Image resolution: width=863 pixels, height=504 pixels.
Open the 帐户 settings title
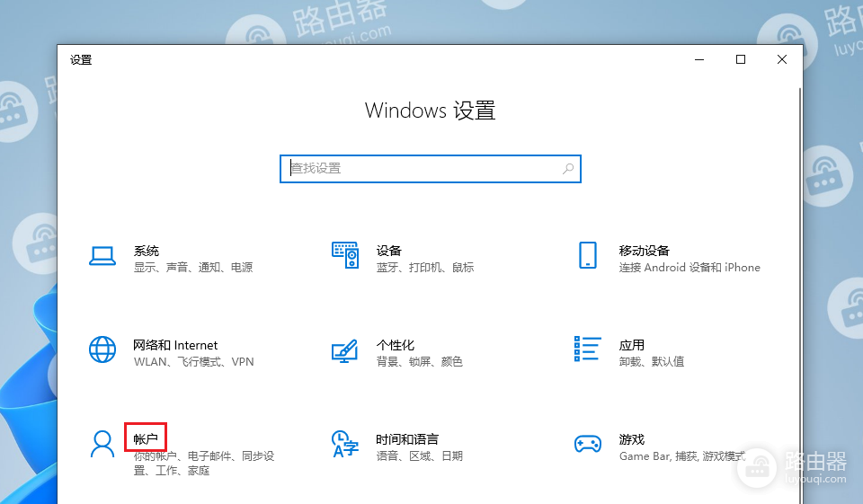[x=146, y=439]
